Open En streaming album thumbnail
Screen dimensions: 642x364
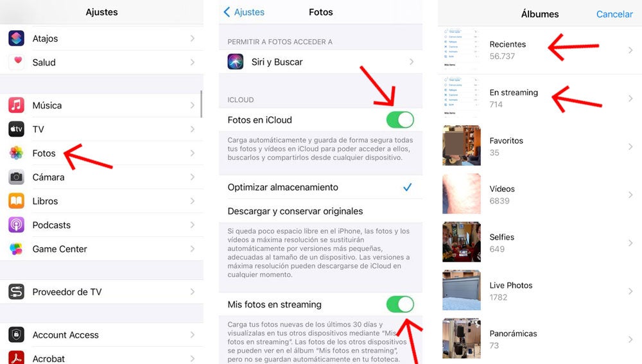click(x=462, y=98)
